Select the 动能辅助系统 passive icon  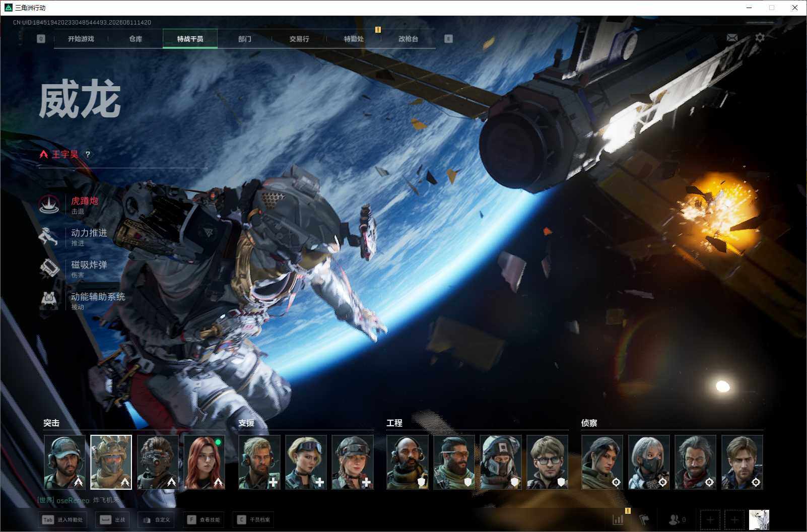coord(49,300)
